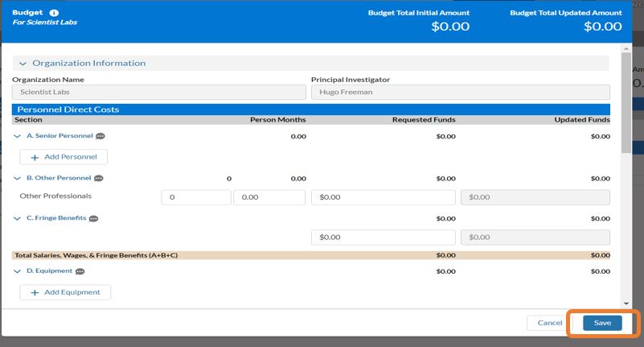Click the Add Personnel button
This screenshot has height=347, width=644.
[64, 157]
